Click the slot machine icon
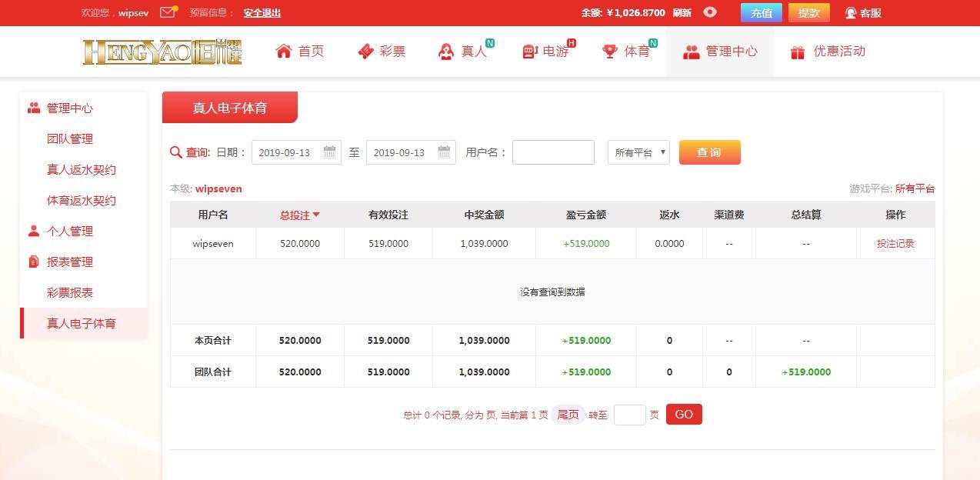Image resolution: width=980 pixels, height=480 pixels. pyautogui.click(x=529, y=52)
